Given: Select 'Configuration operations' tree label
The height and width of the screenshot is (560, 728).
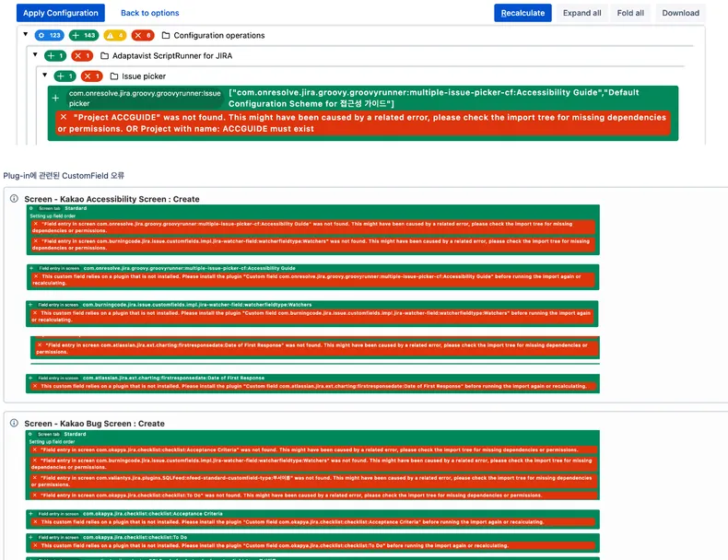Looking at the screenshot, I should coord(219,35).
